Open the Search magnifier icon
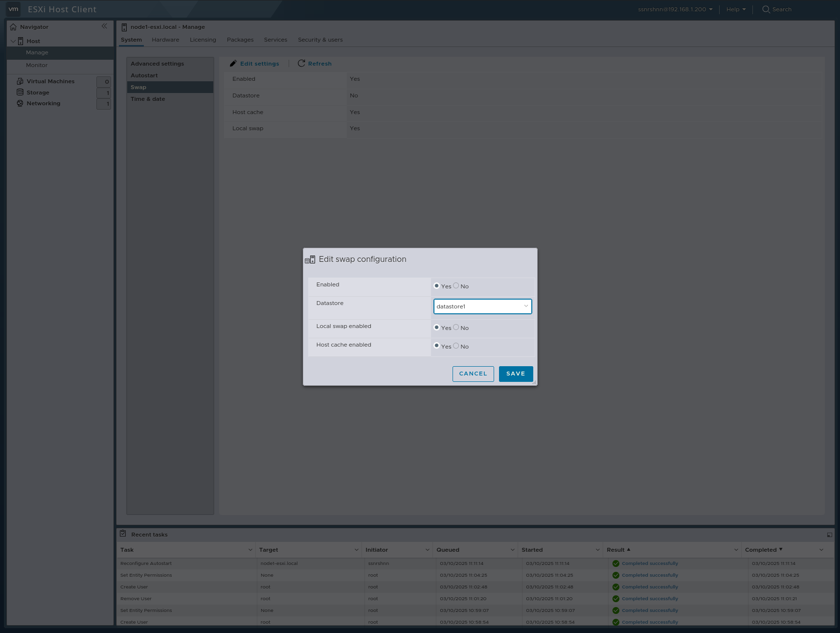Viewport: 840px width, 633px height. click(x=766, y=9)
